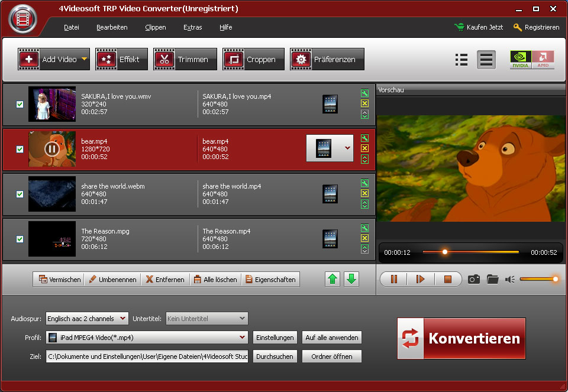Remove bear.mp4 with the yellow X icon
The height and width of the screenshot is (392, 568).
click(x=364, y=148)
